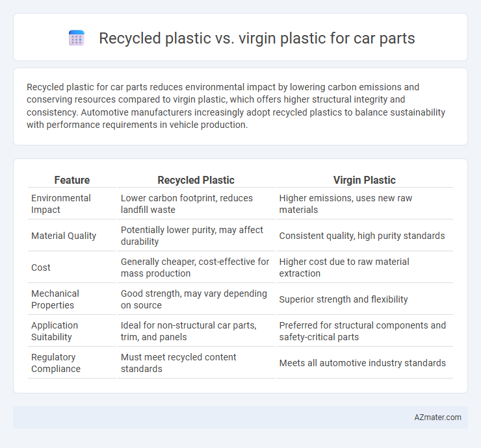Screen dimensions: 481x448
Task: Click 'Lower carbon footprint, reduces landfill waste' cell
Action: pos(187,204)
